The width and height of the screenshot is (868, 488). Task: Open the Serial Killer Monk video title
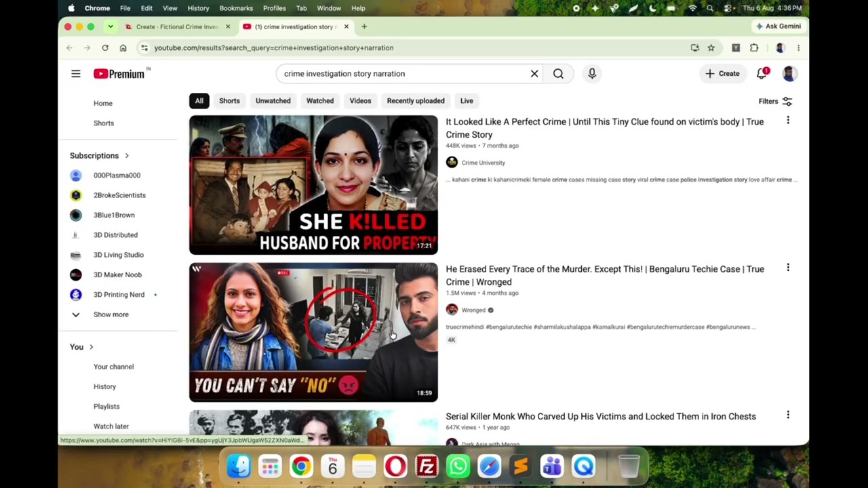pyautogui.click(x=601, y=416)
